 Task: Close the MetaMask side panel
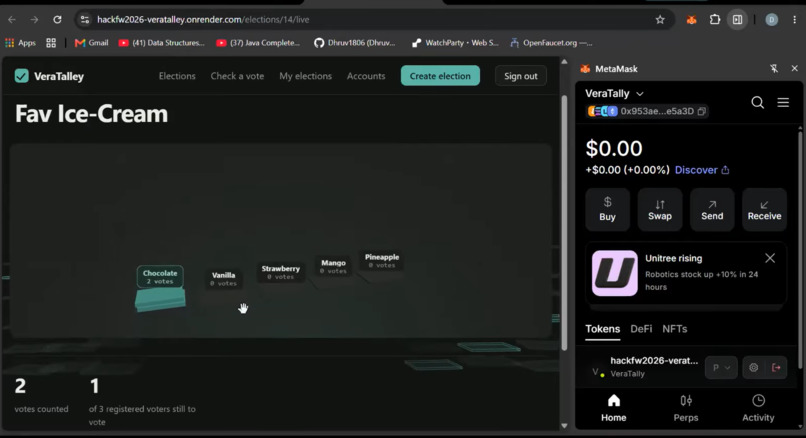[x=794, y=68]
